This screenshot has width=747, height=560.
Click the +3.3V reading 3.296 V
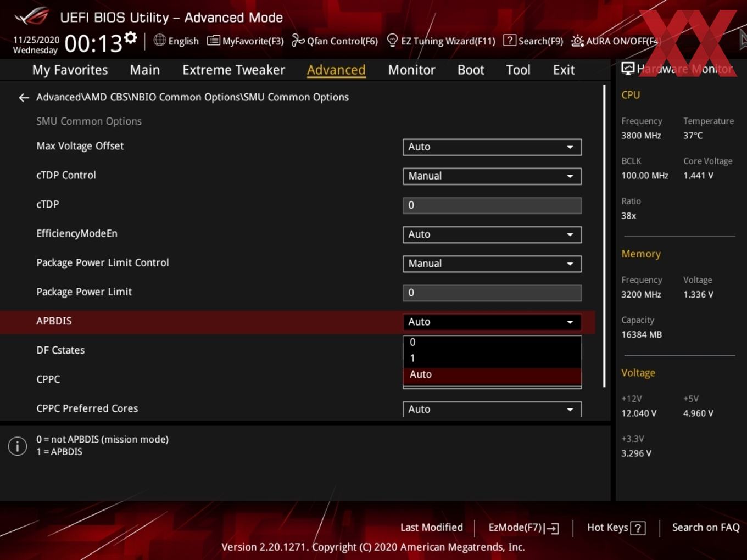[x=636, y=453]
